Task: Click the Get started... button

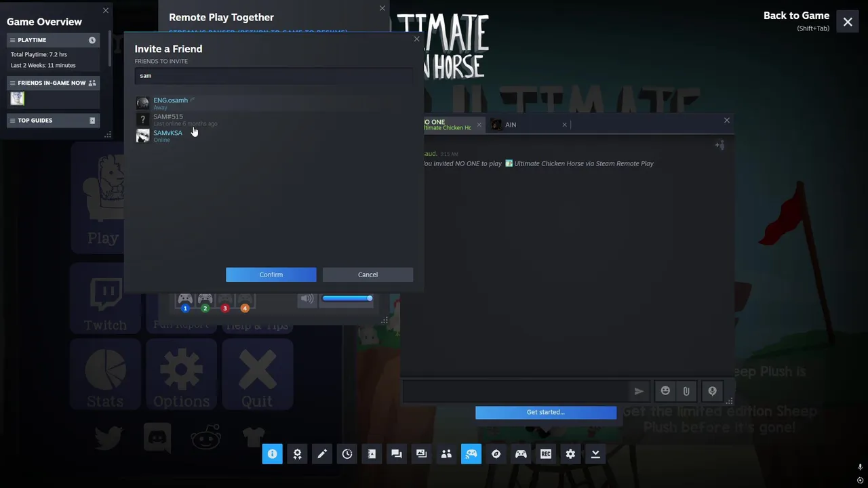Action: click(x=546, y=412)
